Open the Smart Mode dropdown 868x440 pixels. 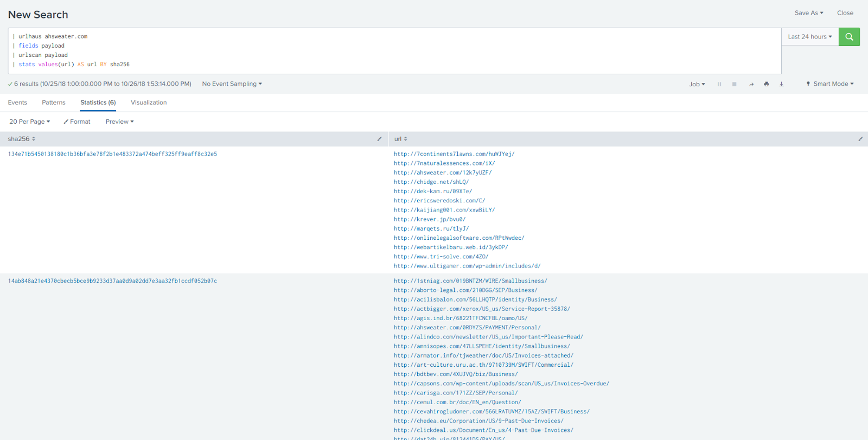point(830,84)
